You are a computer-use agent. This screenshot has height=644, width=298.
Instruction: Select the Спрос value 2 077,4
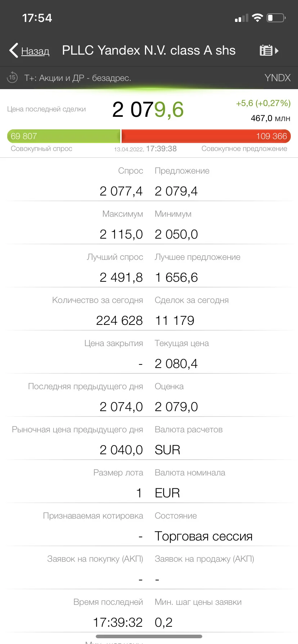pos(121,191)
